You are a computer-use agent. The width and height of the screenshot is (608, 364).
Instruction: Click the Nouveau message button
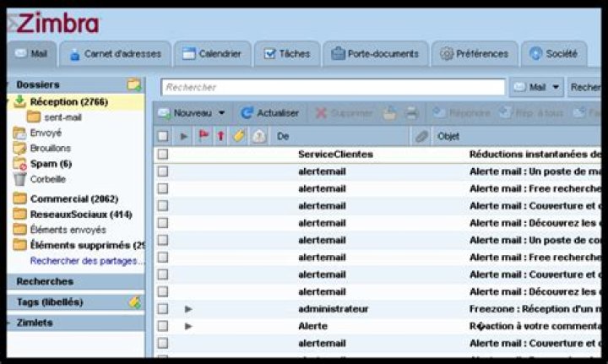[186, 113]
